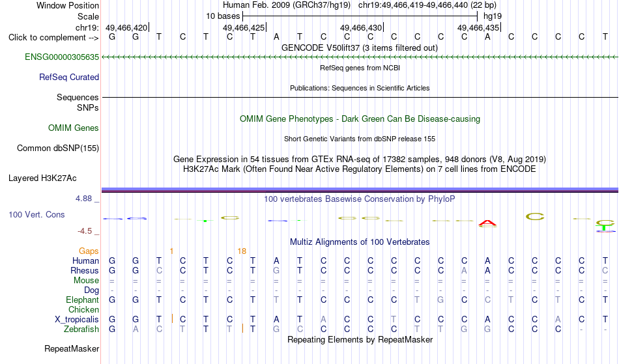Image resolution: width=619 pixels, height=364 pixels.
Task: Click the GENCODE V50lift37 track title
Action: coord(360,48)
